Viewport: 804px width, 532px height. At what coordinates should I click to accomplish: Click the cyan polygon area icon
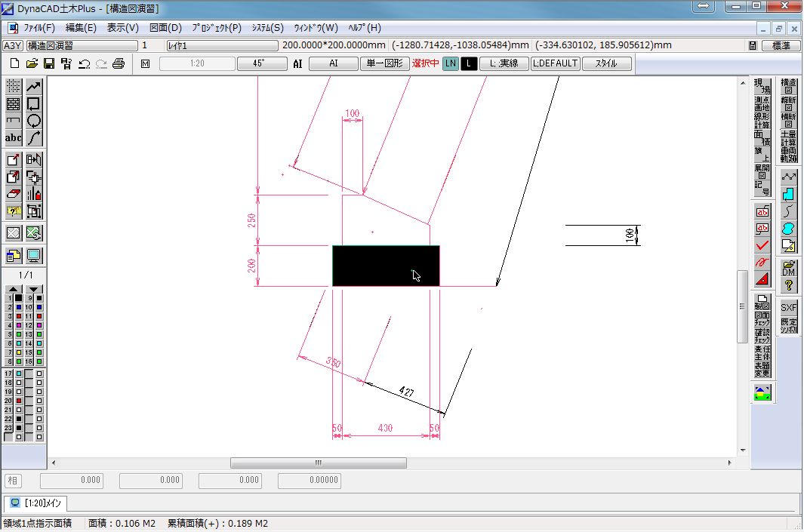tap(789, 194)
